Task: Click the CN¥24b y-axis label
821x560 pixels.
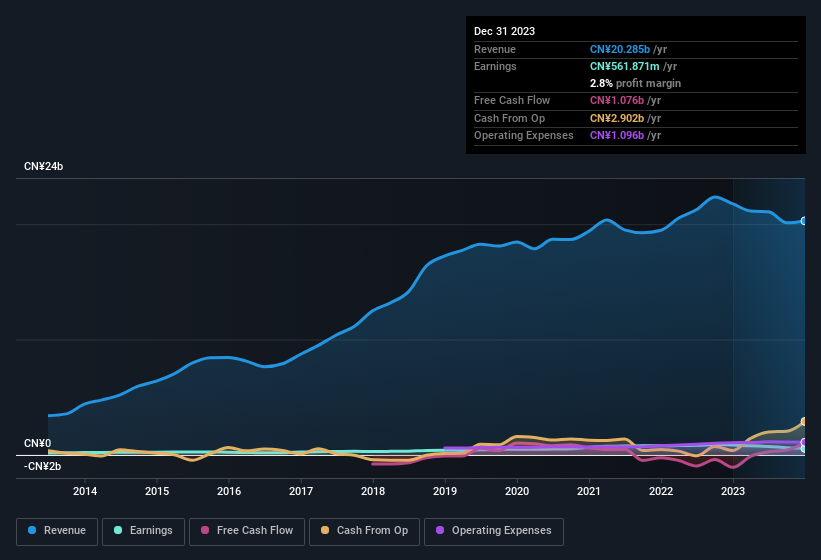Action: [45, 166]
